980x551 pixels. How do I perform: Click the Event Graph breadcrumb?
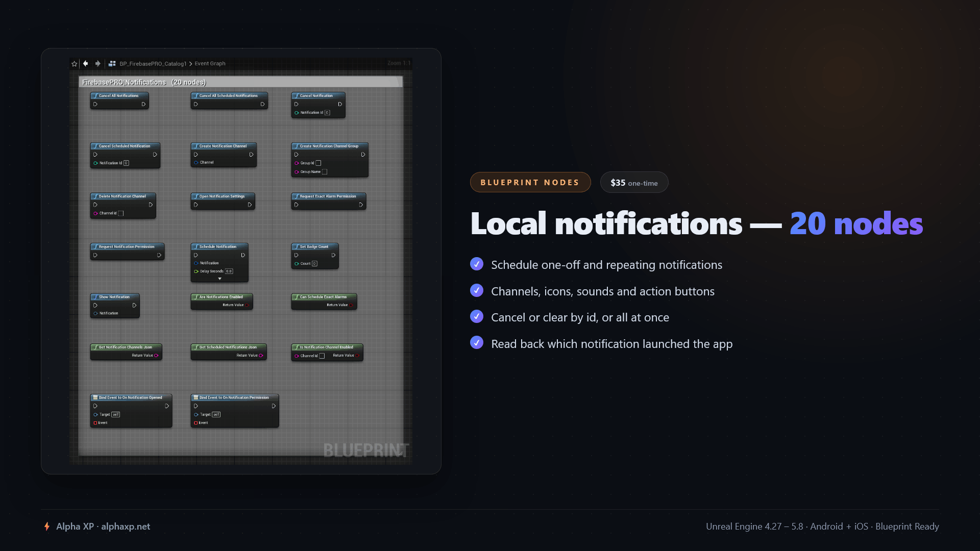coord(210,64)
